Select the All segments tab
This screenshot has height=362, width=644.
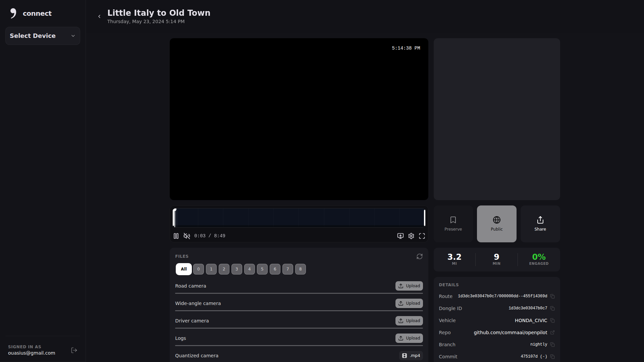pyautogui.click(x=183, y=269)
